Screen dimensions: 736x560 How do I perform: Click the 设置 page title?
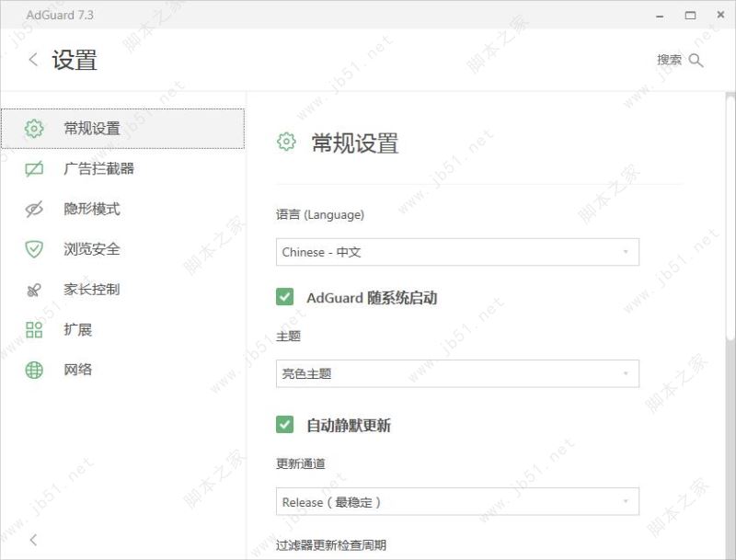(75, 61)
